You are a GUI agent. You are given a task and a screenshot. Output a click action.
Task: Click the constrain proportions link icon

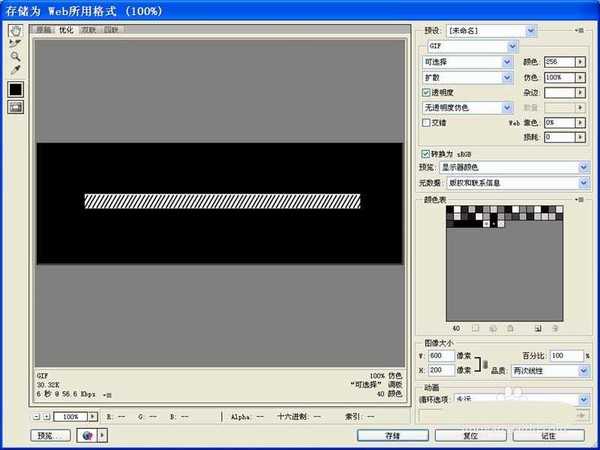(485, 362)
